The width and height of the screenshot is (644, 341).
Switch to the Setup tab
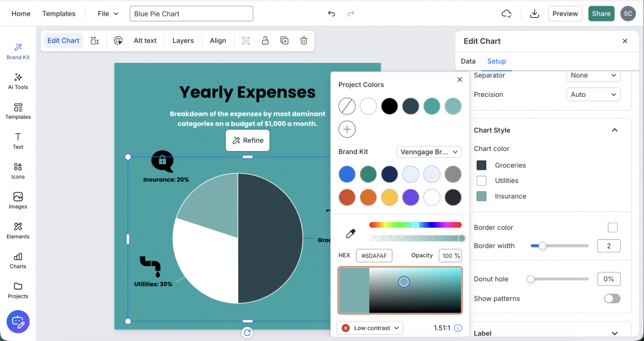point(497,61)
